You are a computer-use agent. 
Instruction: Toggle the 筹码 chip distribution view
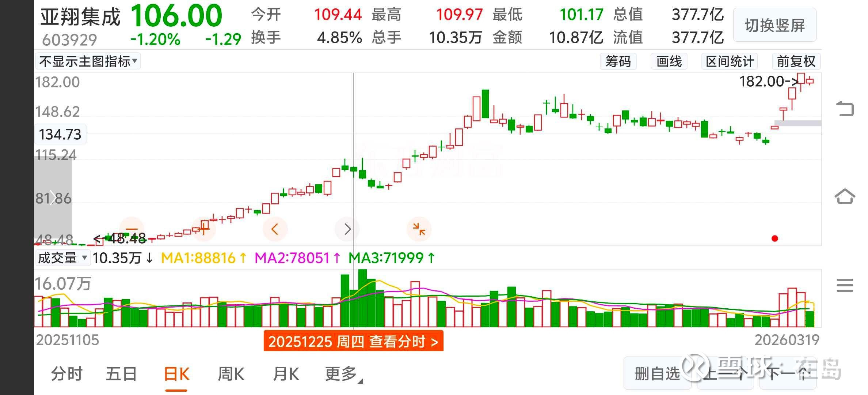point(618,61)
